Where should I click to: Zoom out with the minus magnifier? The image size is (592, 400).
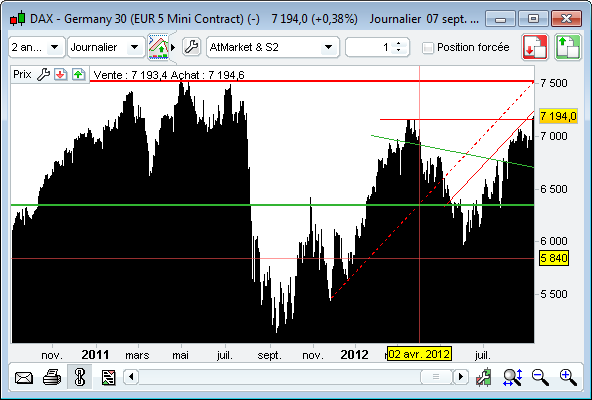(540, 377)
